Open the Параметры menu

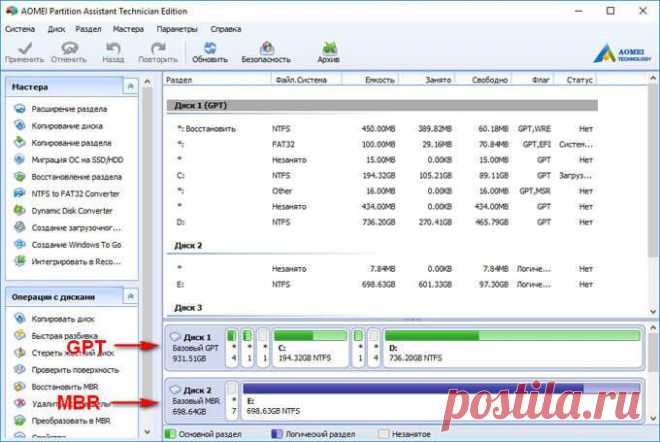coord(177,29)
